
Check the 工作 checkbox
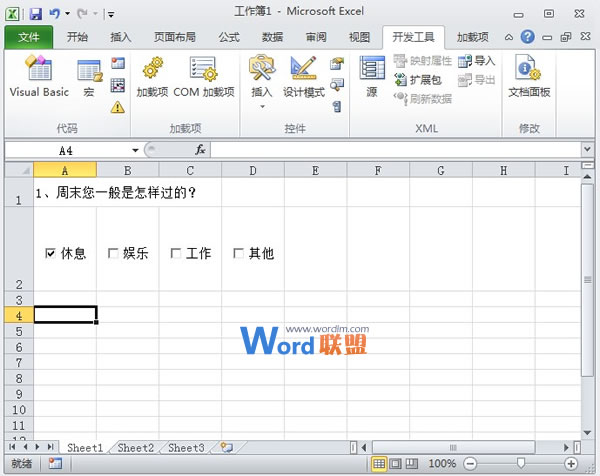click(176, 254)
